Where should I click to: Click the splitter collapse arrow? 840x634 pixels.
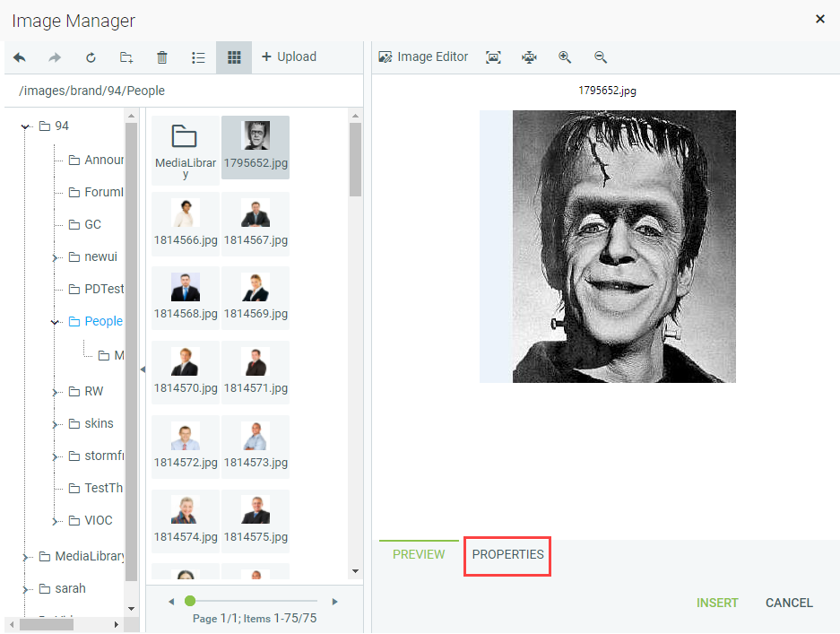point(143,369)
